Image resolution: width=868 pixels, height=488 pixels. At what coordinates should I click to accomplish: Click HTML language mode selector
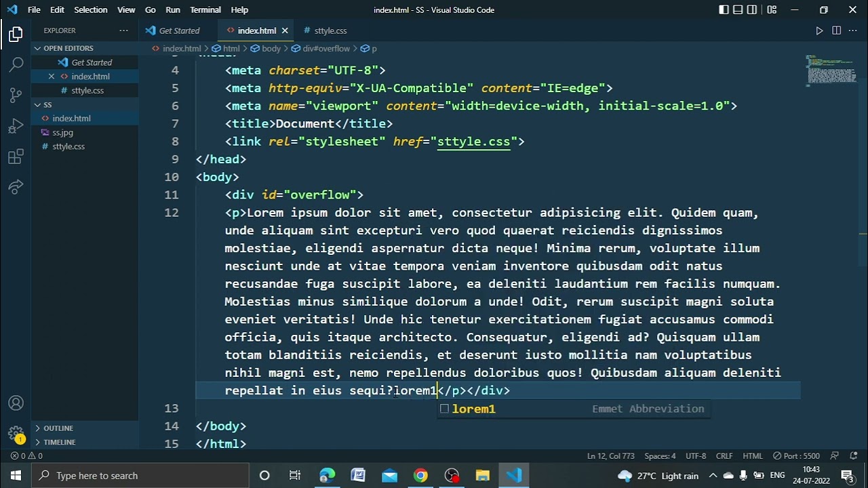753,456
